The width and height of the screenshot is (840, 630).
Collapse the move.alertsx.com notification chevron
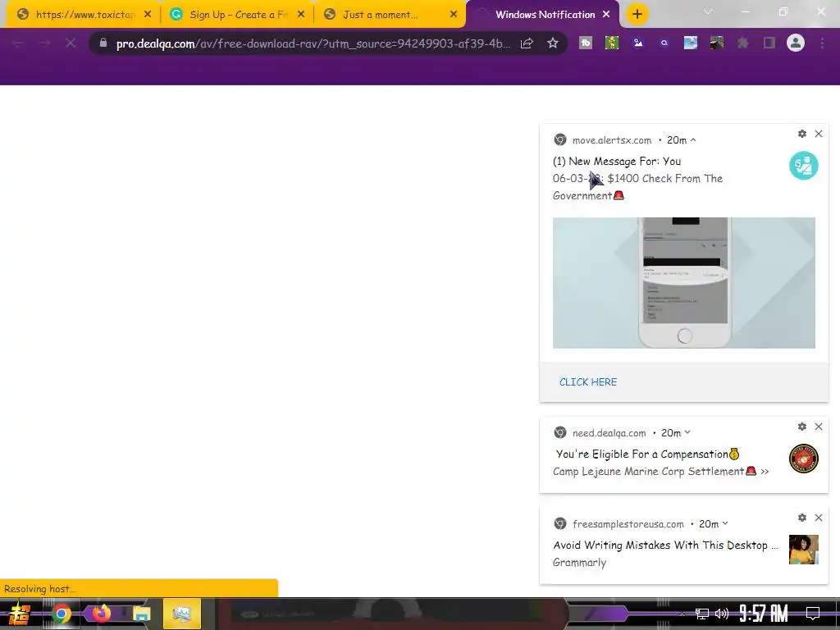[x=693, y=139]
